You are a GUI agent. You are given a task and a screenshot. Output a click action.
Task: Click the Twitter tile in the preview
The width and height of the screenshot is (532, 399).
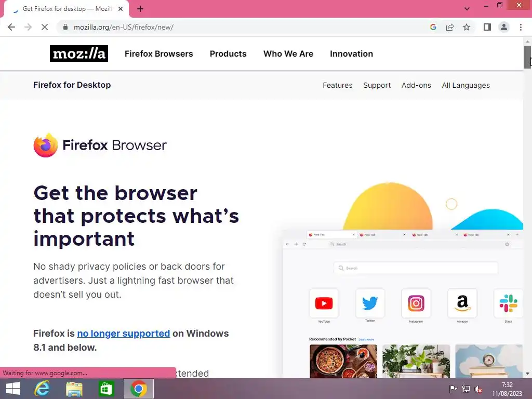(370, 303)
